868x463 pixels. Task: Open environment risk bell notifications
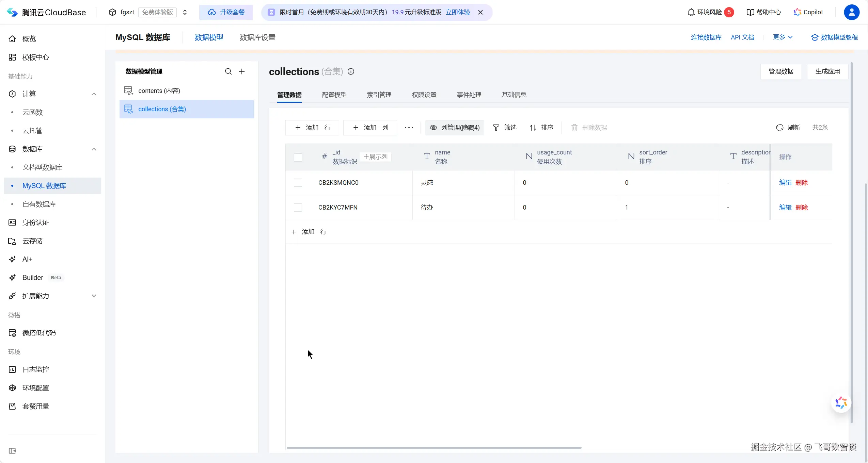[x=691, y=12]
